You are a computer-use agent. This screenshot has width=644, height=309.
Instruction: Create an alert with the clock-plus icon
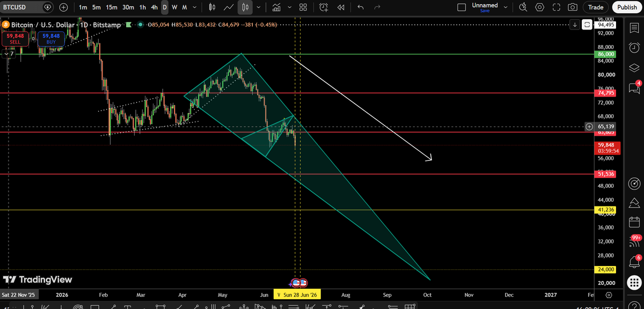click(x=324, y=8)
